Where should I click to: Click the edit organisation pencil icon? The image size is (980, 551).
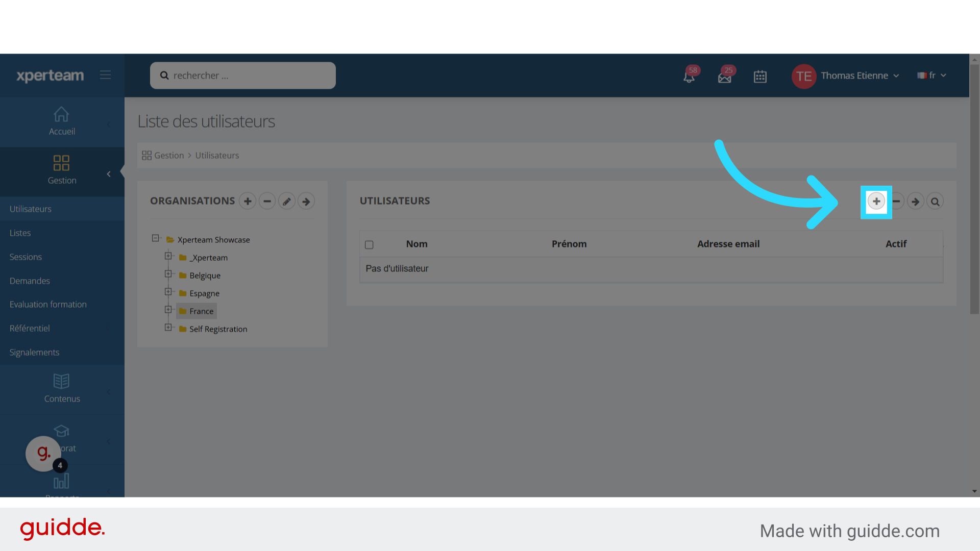click(x=287, y=202)
